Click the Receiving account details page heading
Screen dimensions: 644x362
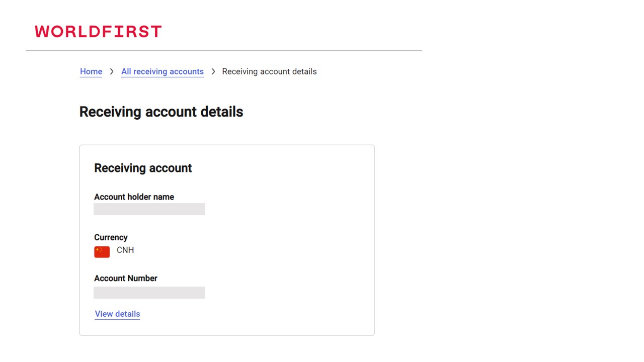coord(161,112)
